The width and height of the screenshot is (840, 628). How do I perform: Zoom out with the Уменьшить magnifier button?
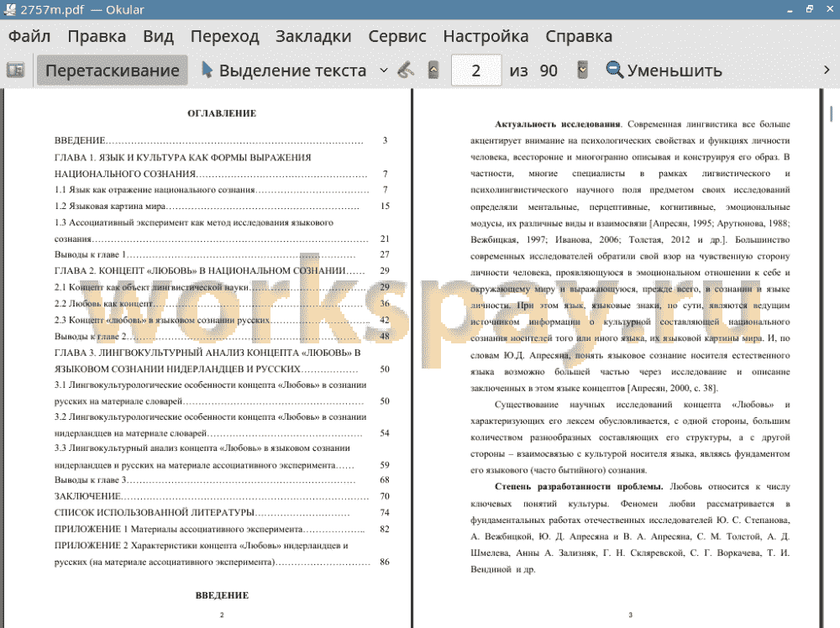click(x=664, y=71)
